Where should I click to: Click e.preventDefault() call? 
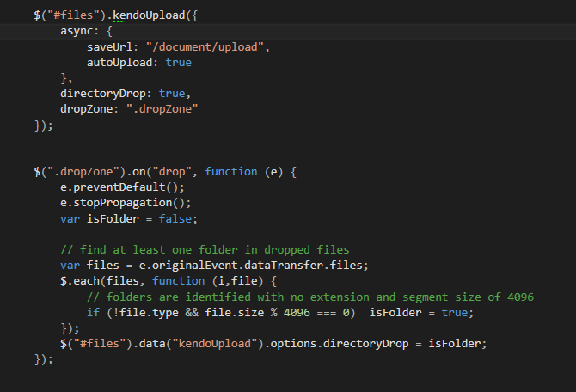(122, 187)
